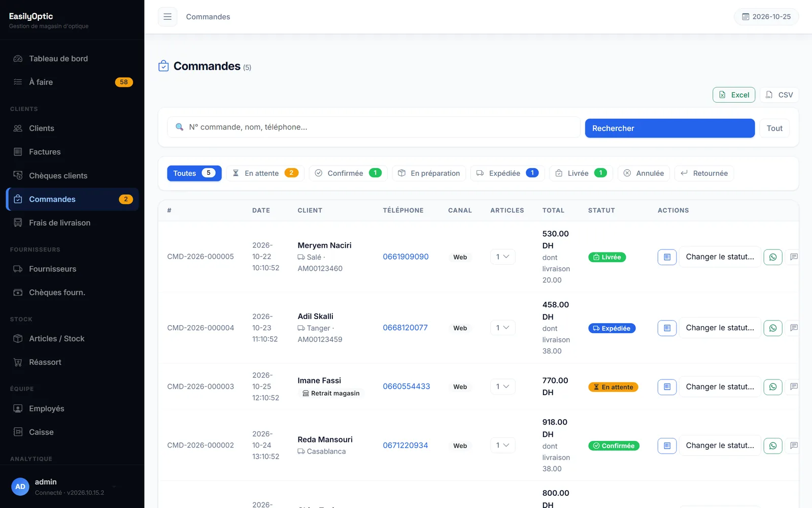
Task: Open WhatsApp for Adil Skalli's order
Action: (x=773, y=328)
